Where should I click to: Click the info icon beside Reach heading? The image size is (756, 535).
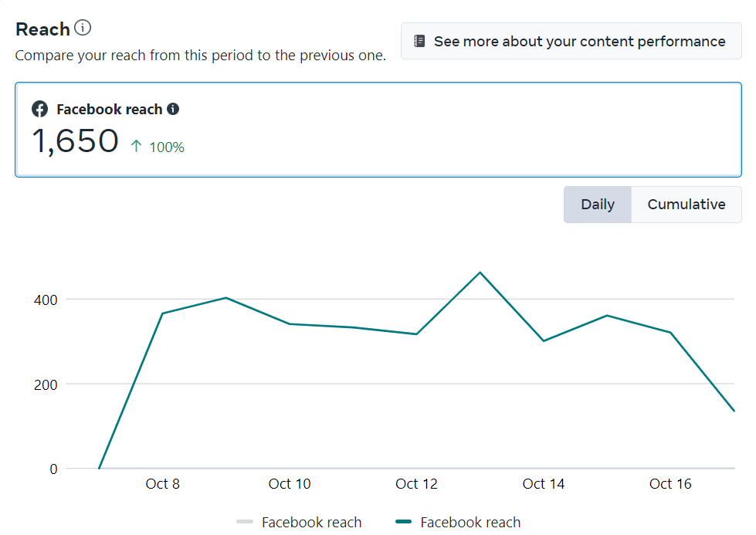[83, 29]
